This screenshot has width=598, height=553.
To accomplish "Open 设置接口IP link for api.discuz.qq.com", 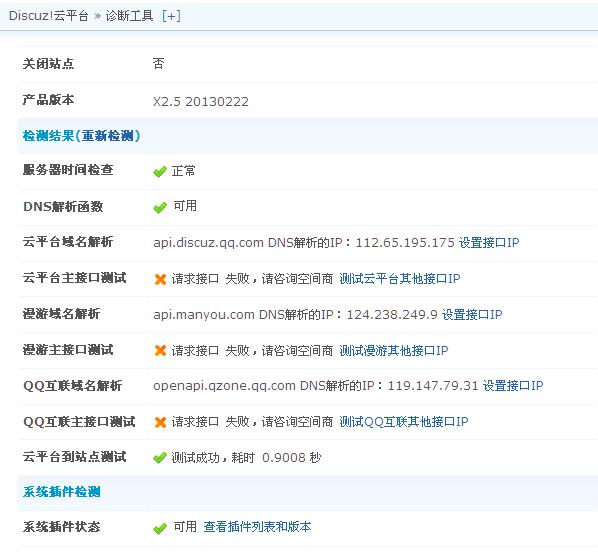I will (489, 243).
